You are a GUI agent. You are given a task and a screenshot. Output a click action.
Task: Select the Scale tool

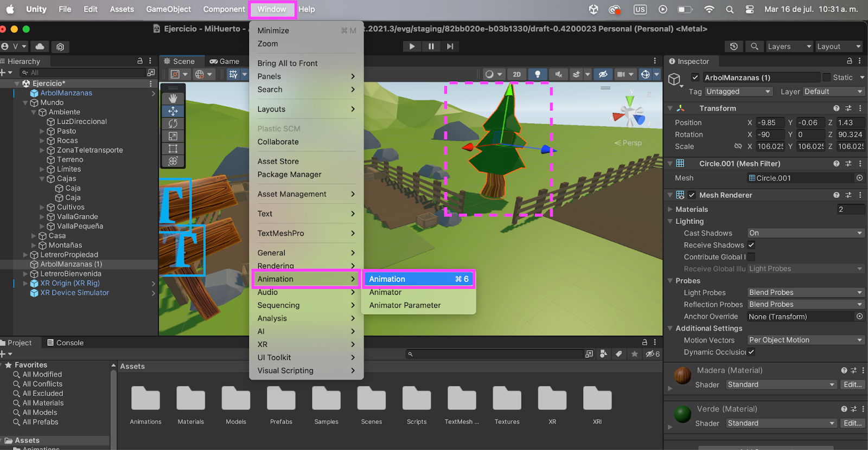pyautogui.click(x=173, y=136)
